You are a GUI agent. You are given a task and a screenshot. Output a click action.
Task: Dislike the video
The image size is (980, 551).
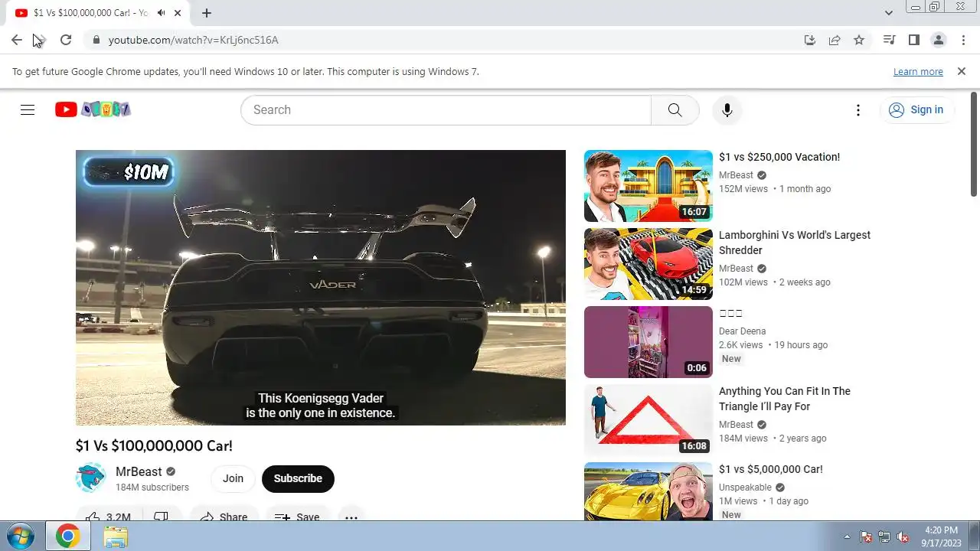coord(162,517)
